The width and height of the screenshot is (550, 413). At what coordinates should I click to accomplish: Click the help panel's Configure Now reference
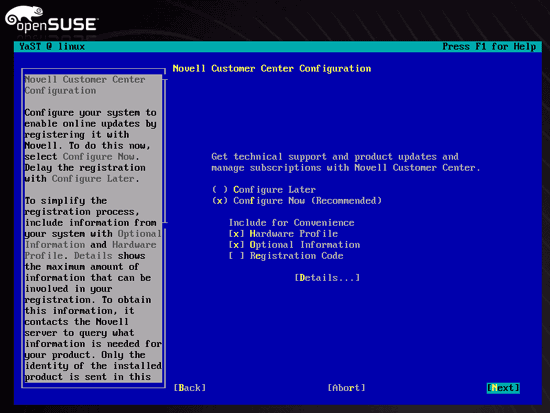101,156
